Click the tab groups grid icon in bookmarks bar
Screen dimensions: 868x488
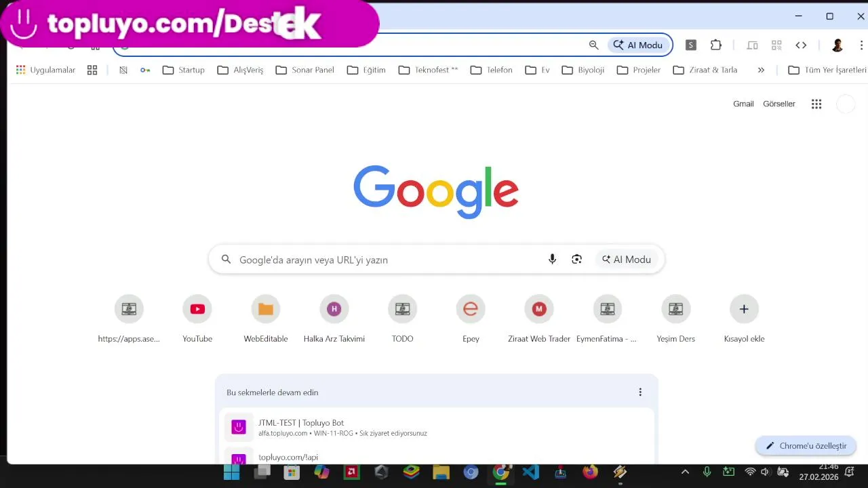click(x=92, y=70)
